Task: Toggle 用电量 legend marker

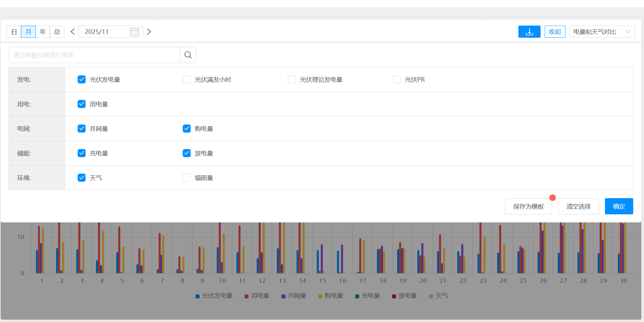Action: click(x=247, y=296)
